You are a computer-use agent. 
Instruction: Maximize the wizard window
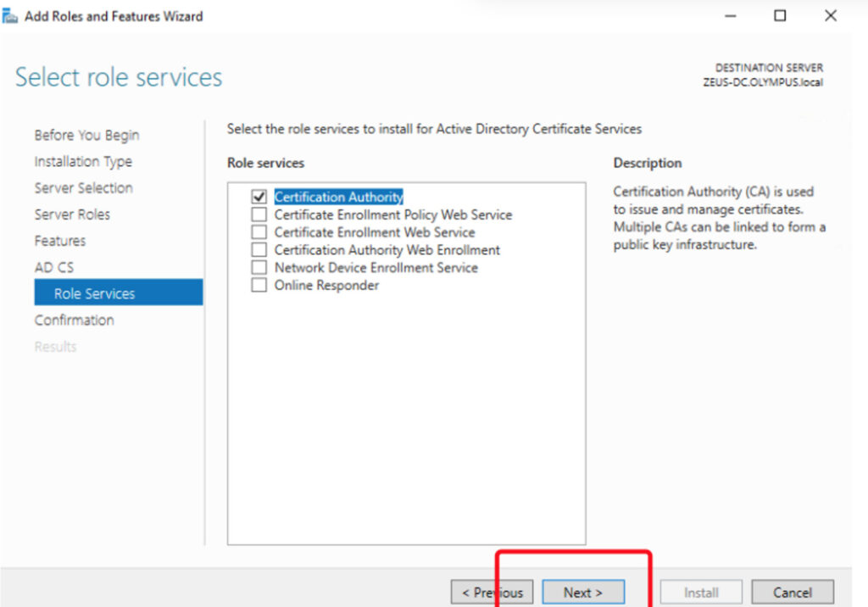[x=780, y=16]
